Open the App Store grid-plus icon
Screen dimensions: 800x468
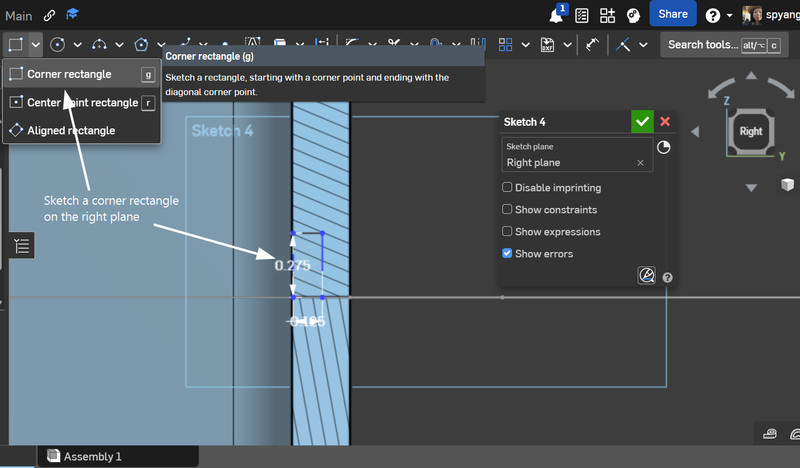[607, 16]
